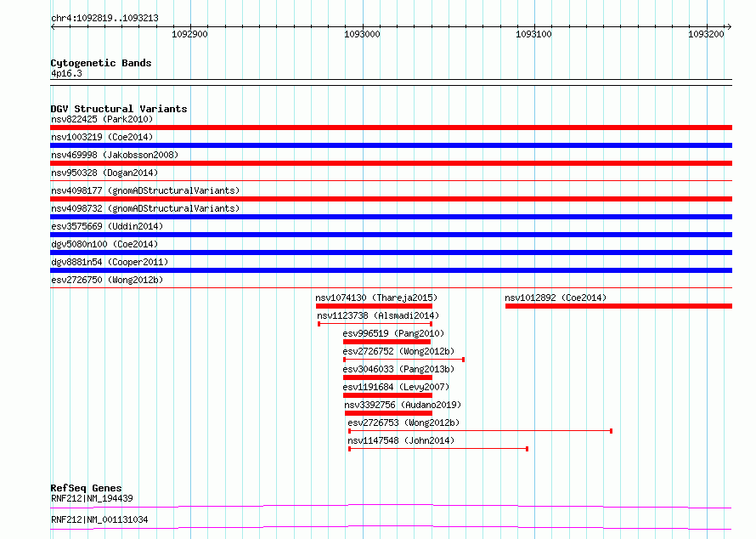The height and width of the screenshot is (539, 756).
Task: Click the esv3575669 (Uddin2014) label
Action: coord(107,226)
